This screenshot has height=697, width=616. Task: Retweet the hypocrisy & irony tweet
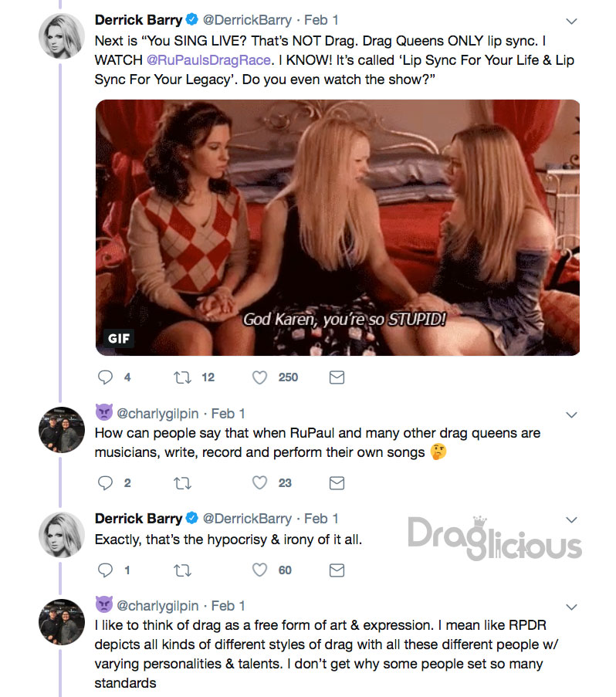(x=182, y=570)
